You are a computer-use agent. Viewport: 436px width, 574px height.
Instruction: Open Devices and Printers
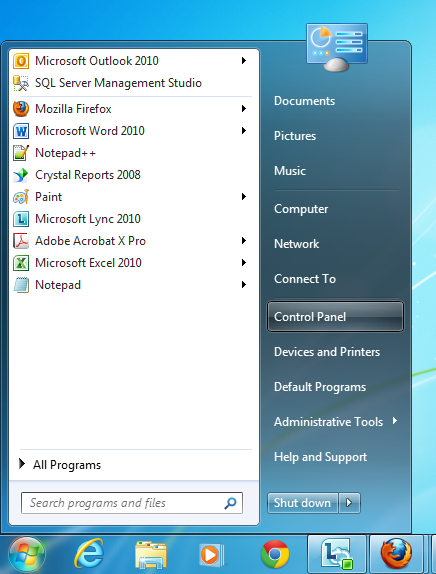(x=327, y=352)
